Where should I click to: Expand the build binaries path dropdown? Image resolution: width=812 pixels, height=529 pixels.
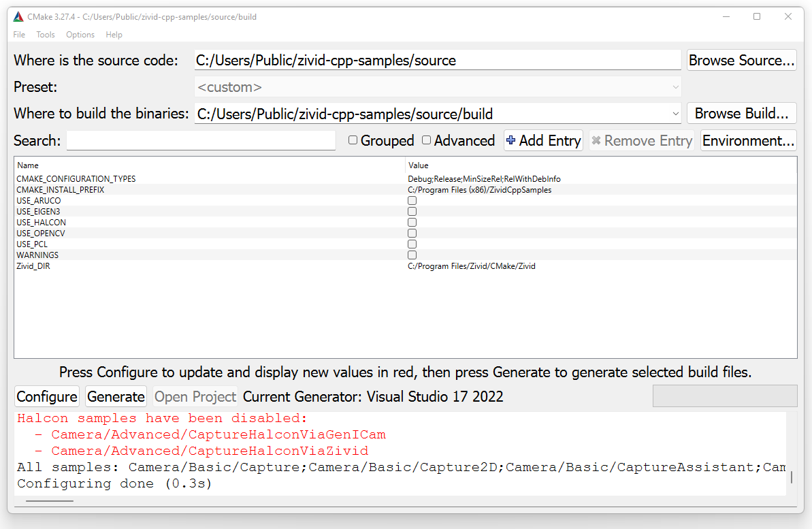pos(675,114)
